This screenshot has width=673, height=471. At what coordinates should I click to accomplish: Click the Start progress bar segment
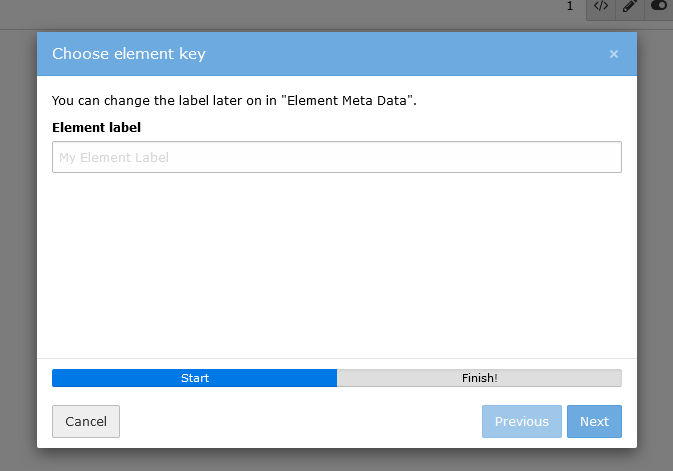click(x=195, y=378)
